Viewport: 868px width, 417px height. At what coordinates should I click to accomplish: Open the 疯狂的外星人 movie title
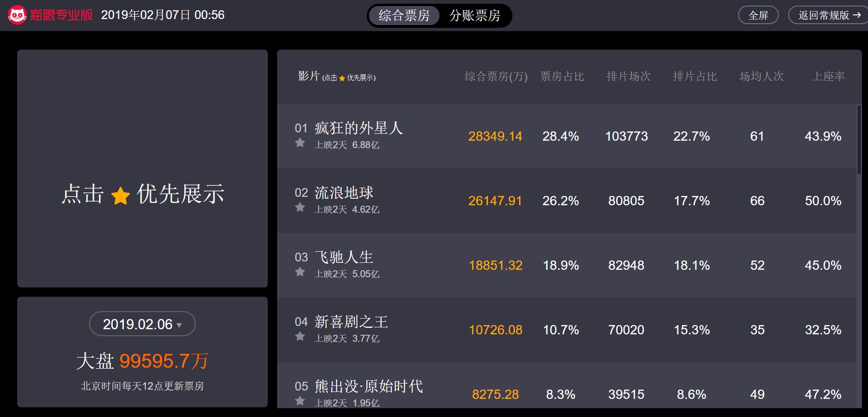pyautogui.click(x=359, y=128)
